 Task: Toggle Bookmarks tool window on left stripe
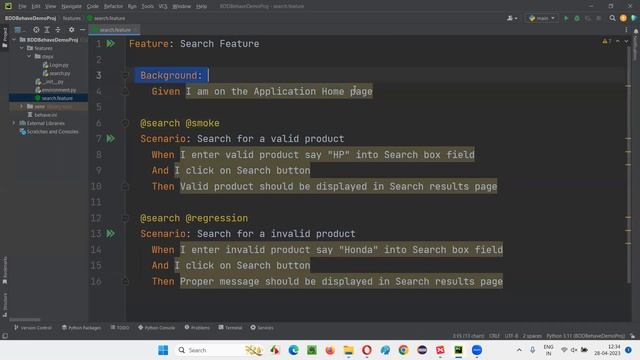click(x=5, y=270)
